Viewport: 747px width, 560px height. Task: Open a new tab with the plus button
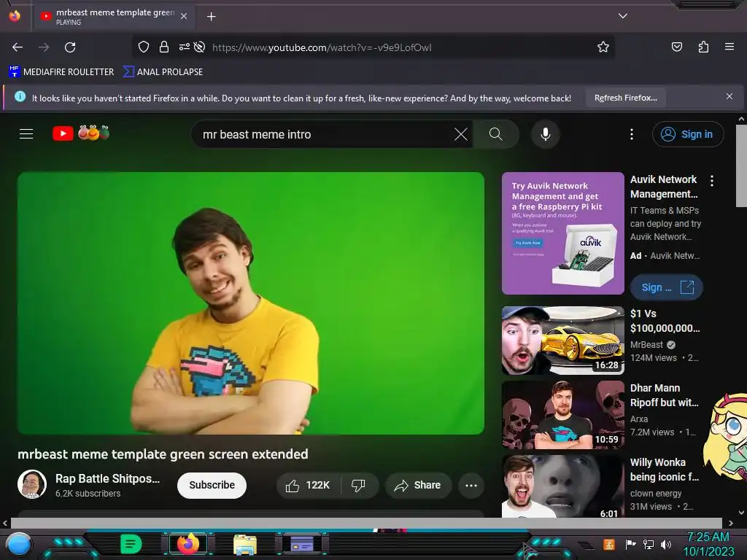click(x=211, y=17)
